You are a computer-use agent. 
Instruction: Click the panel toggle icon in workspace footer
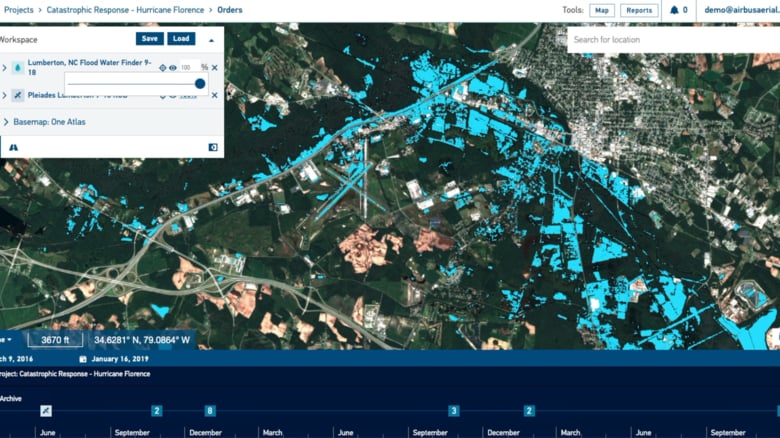pyautogui.click(x=212, y=147)
